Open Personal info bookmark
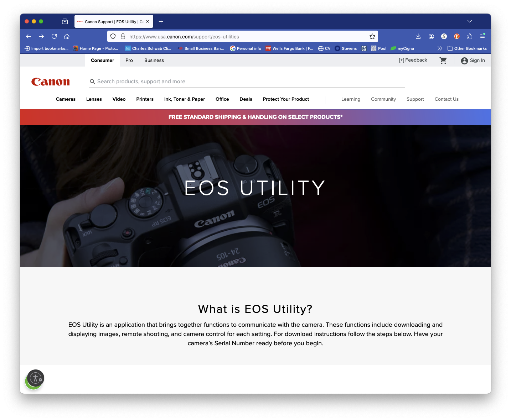This screenshot has height=420, width=511. (246, 48)
